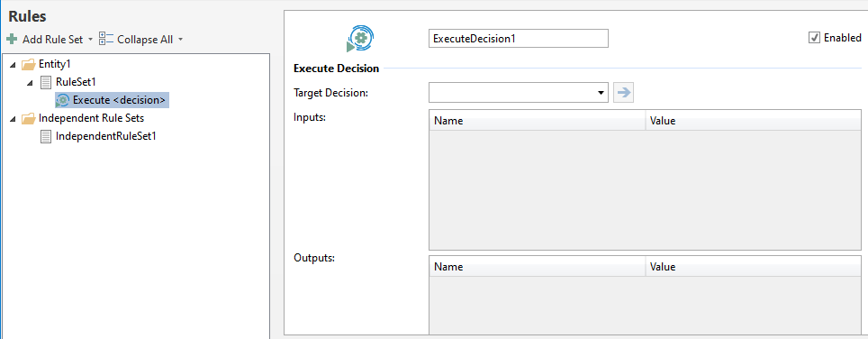This screenshot has width=868, height=339.
Task: Click the Collapse All tree icon
Action: point(105,40)
